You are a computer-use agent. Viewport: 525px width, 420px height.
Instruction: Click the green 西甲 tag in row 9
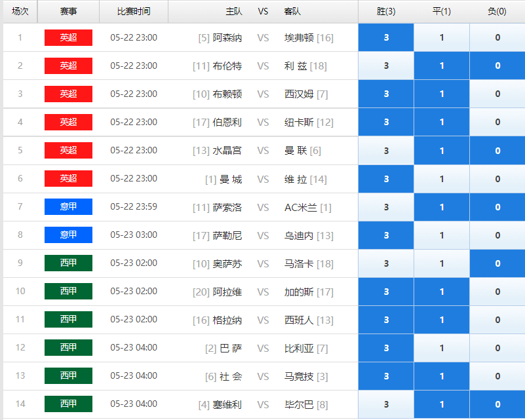68,263
